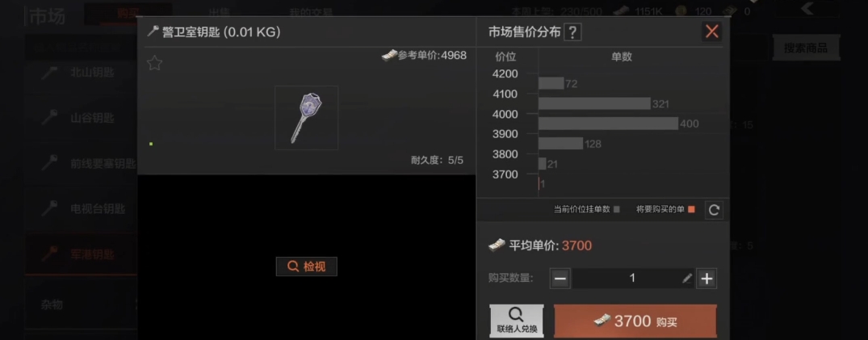Viewport: 868px width, 340px height.
Task: Click the 搜索商品 search button
Action: (806, 48)
